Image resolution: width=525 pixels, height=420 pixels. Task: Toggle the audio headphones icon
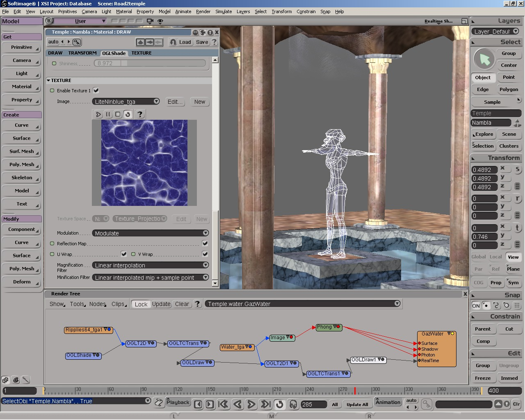pos(293,404)
